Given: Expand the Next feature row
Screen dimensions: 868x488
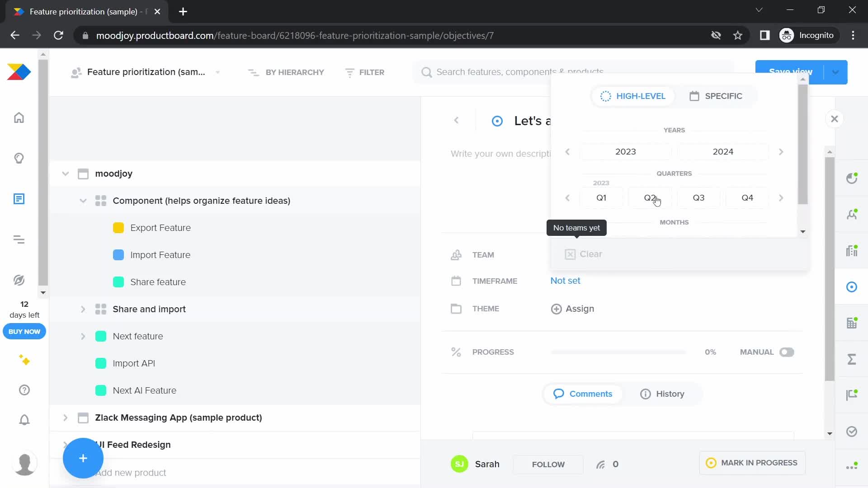Looking at the screenshot, I should pos(83,336).
